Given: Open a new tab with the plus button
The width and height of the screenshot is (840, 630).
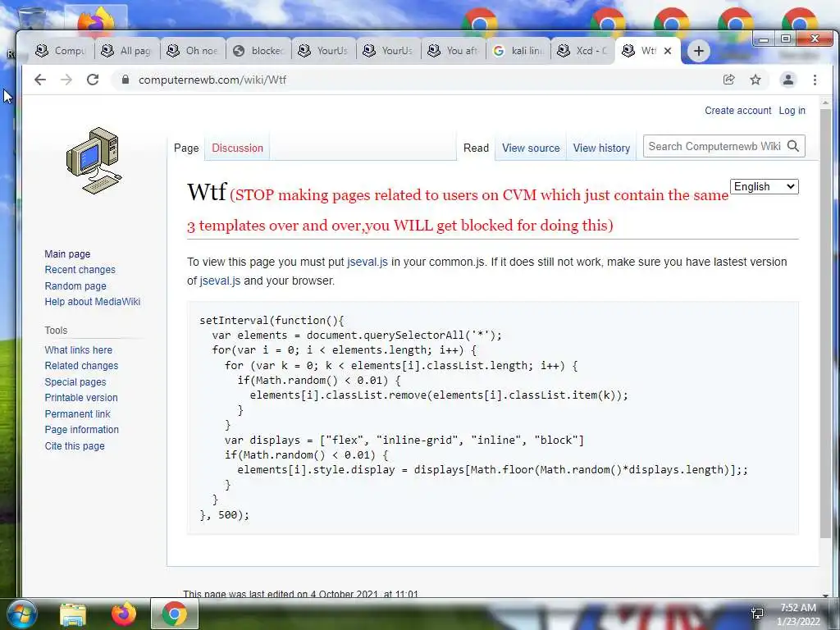Looking at the screenshot, I should [x=698, y=51].
